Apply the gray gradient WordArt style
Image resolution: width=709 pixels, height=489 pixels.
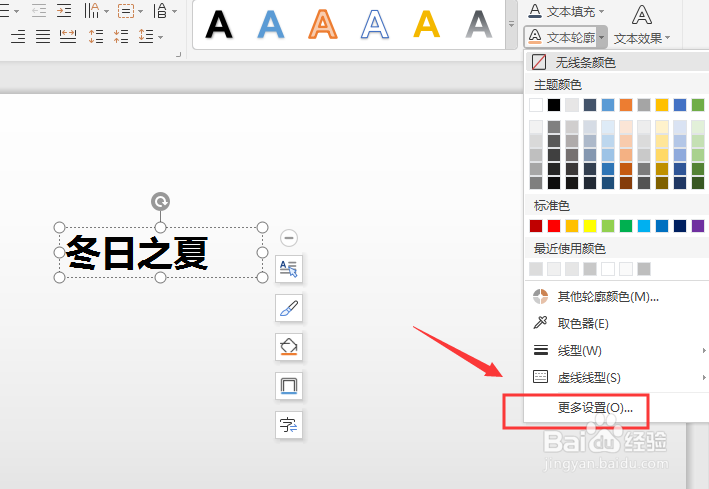click(478, 24)
